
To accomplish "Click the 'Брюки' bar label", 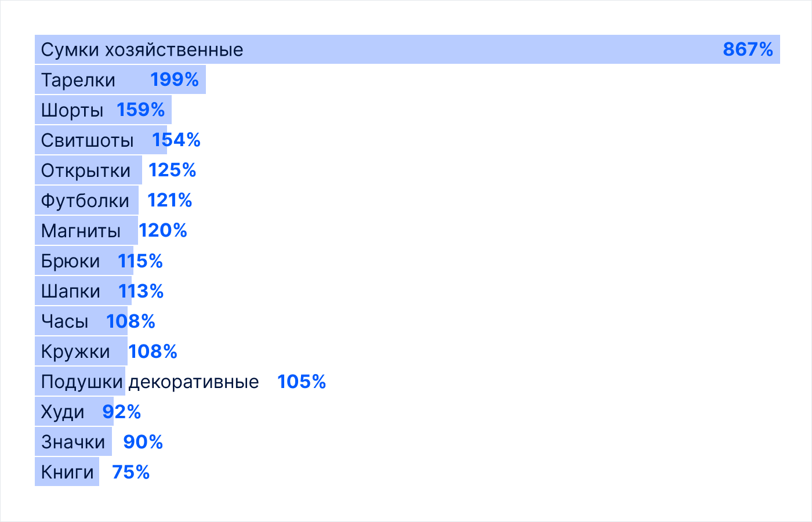I will pyautogui.click(x=70, y=261).
